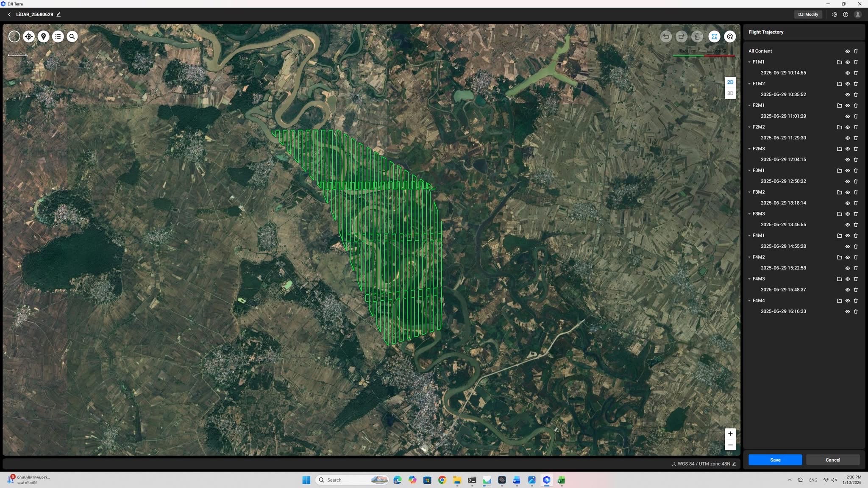
Task: Collapse the F2M1 tree group
Action: pyautogui.click(x=749, y=105)
